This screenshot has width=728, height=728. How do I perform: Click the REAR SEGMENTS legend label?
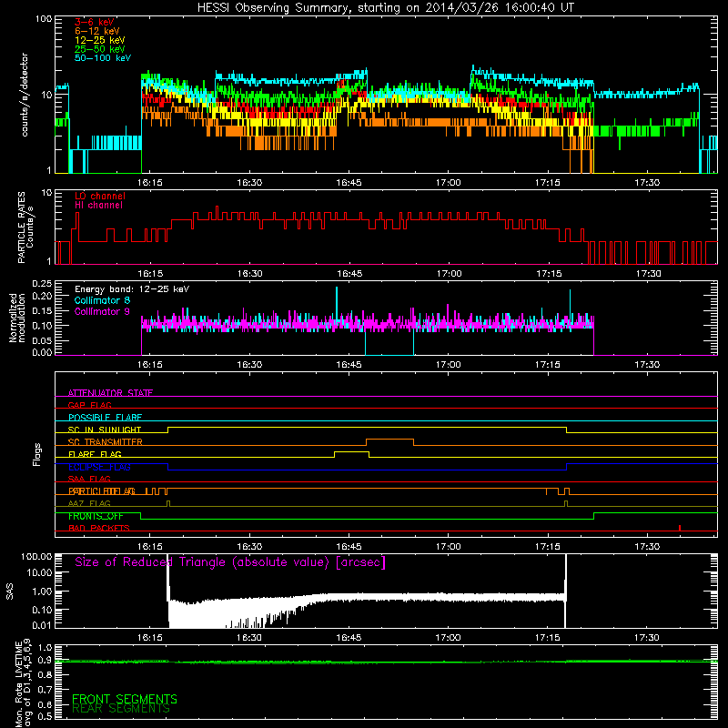coord(121,709)
